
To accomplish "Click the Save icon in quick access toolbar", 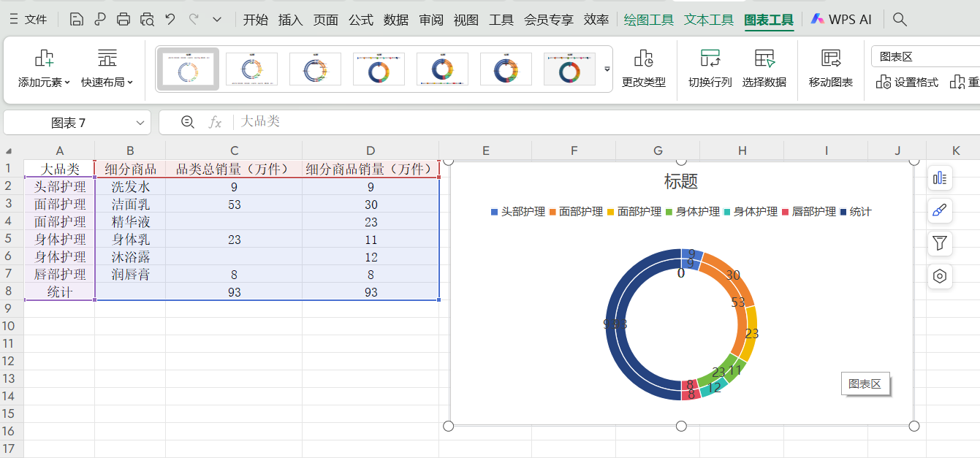I will pyautogui.click(x=76, y=18).
